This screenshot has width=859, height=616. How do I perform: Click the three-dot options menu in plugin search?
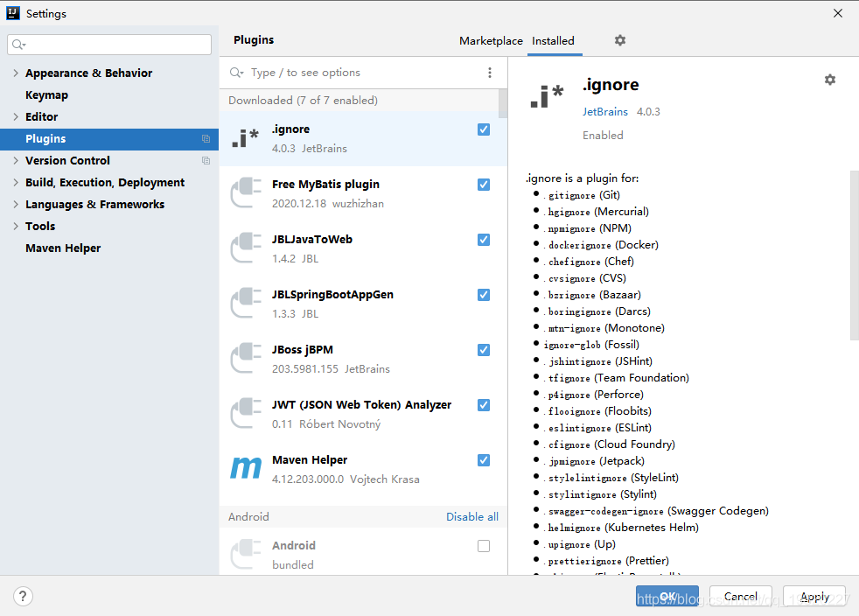490,73
